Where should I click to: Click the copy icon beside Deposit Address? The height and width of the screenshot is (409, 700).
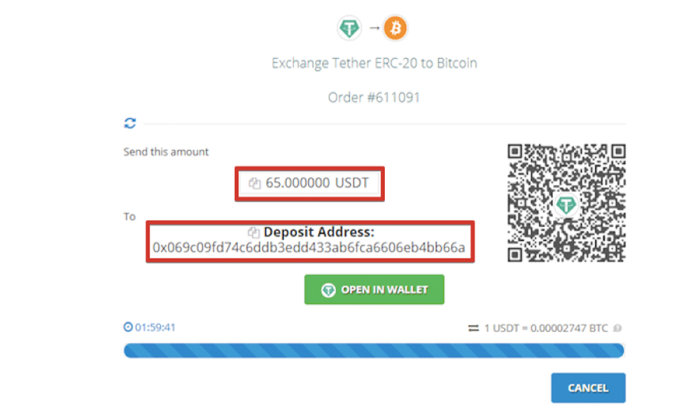[253, 232]
